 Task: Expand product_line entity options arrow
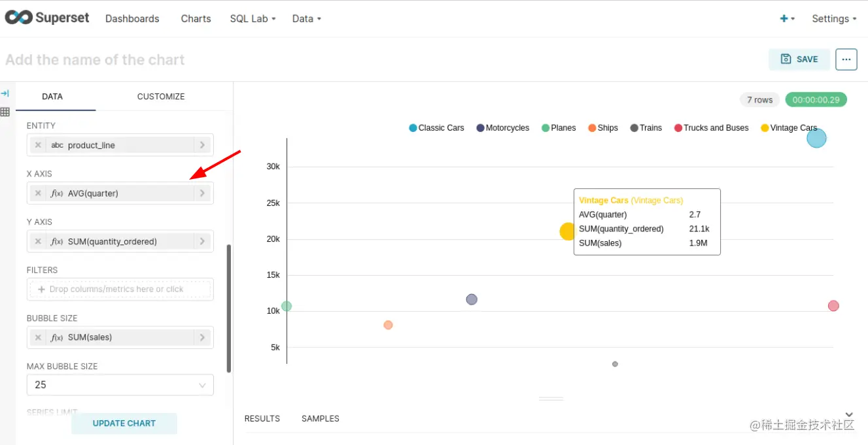(202, 145)
